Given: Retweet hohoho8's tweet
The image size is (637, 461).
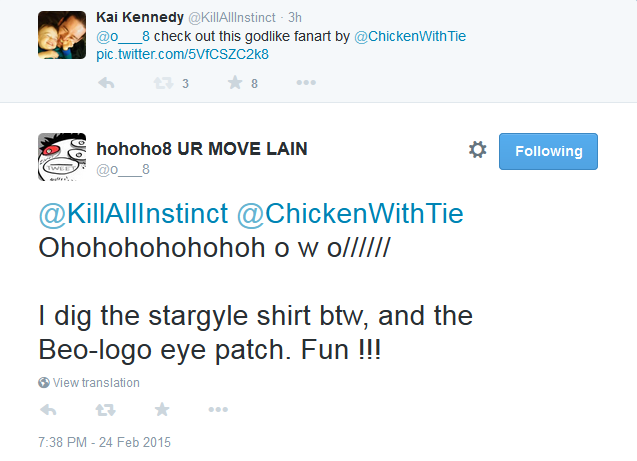Looking at the screenshot, I should point(103,410).
